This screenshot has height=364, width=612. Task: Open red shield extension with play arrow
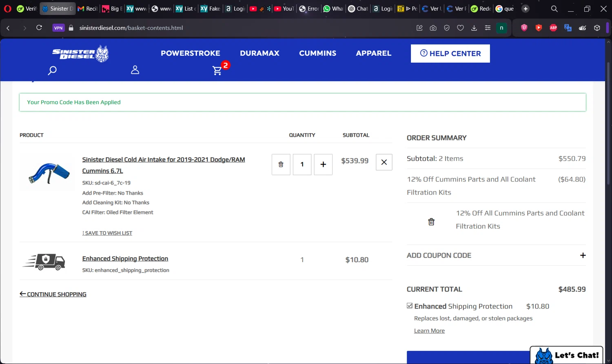[x=539, y=28]
